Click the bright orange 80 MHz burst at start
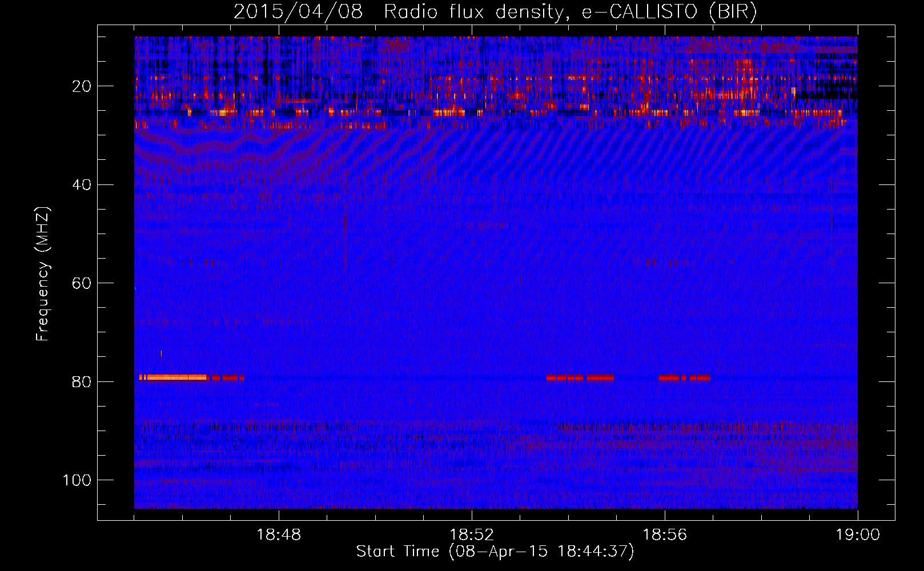Viewport: 924px width, 571px height. point(173,377)
